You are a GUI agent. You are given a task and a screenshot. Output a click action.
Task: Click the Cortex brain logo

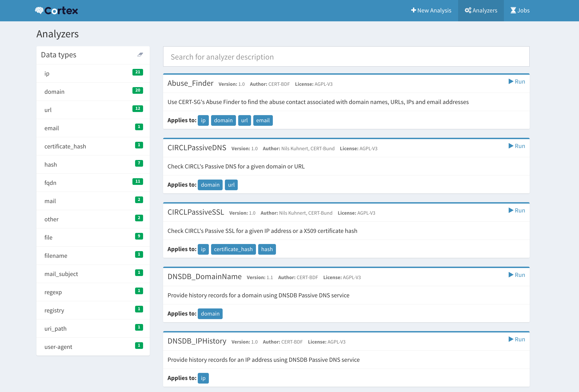(x=39, y=10)
